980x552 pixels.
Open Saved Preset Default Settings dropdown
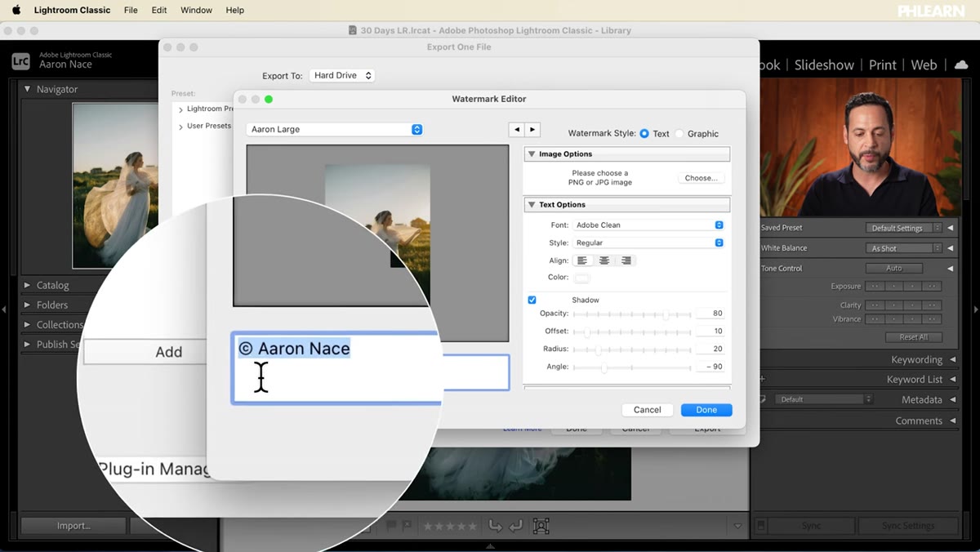click(x=903, y=228)
